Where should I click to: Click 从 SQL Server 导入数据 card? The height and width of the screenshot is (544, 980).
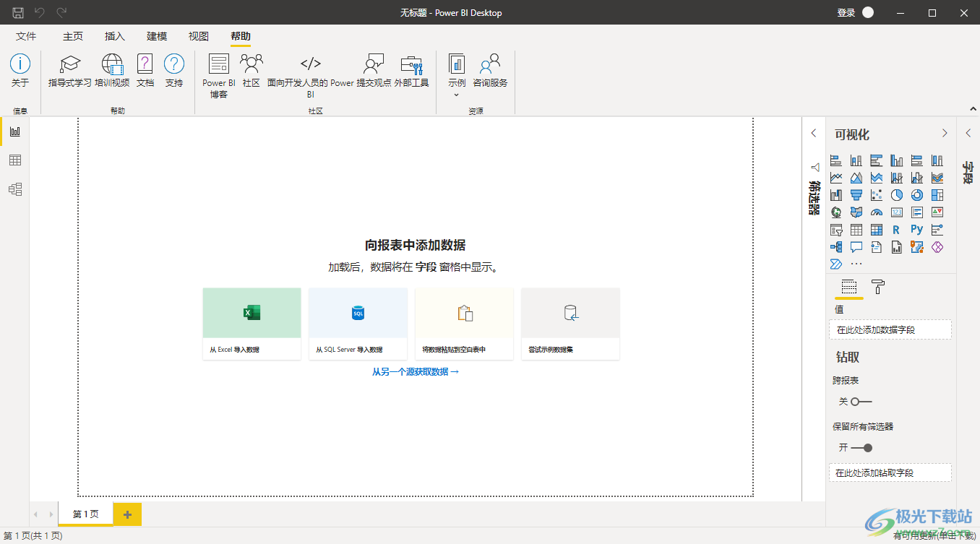358,324
